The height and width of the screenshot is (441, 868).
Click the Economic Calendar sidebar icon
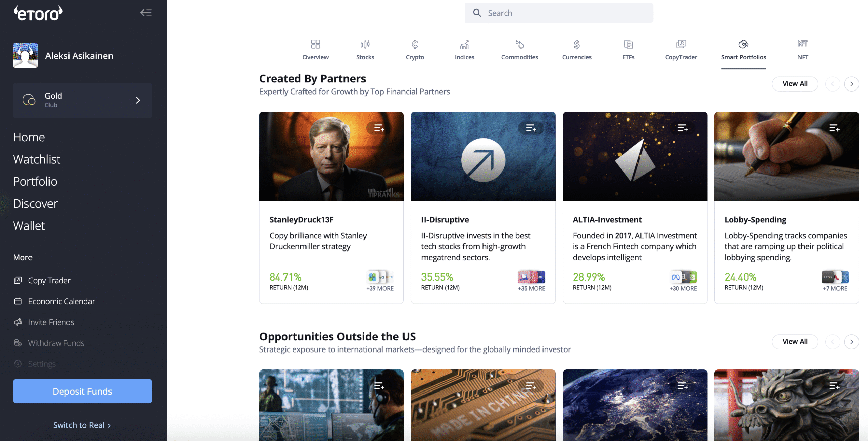pos(18,301)
